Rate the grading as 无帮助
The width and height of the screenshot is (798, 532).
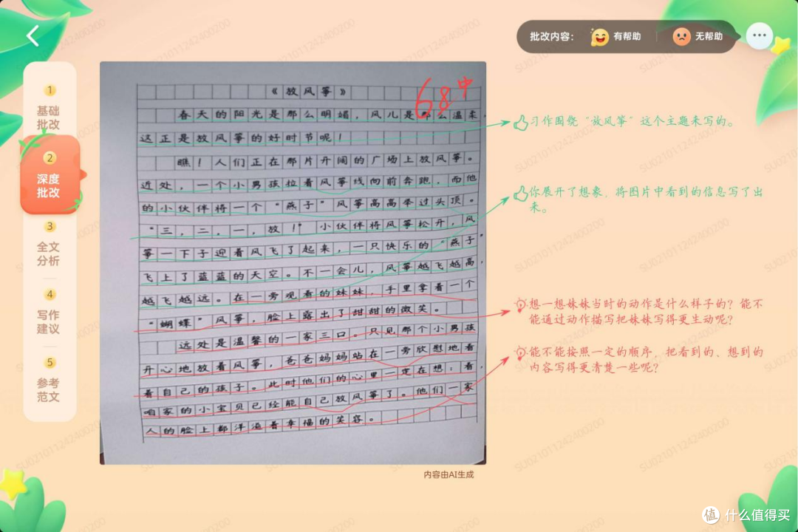pyautogui.click(x=698, y=36)
